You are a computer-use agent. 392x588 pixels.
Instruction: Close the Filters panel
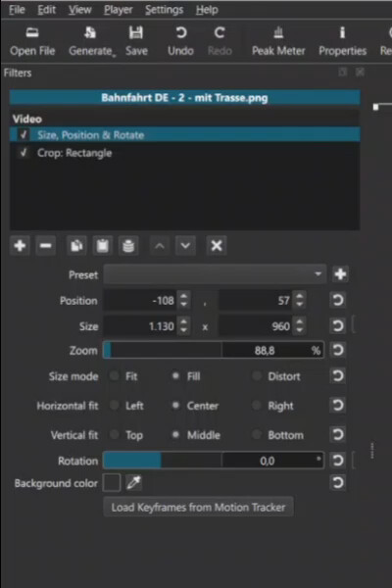coord(360,72)
